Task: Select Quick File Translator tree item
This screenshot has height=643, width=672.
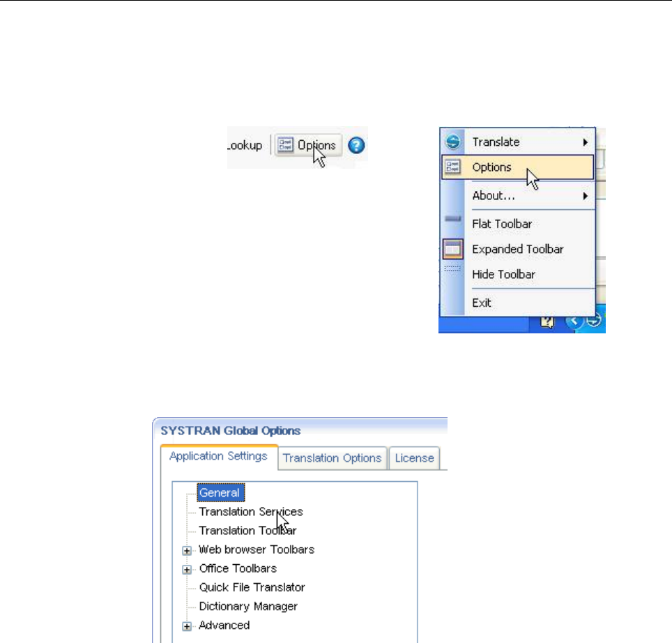Action: tap(252, 587)
